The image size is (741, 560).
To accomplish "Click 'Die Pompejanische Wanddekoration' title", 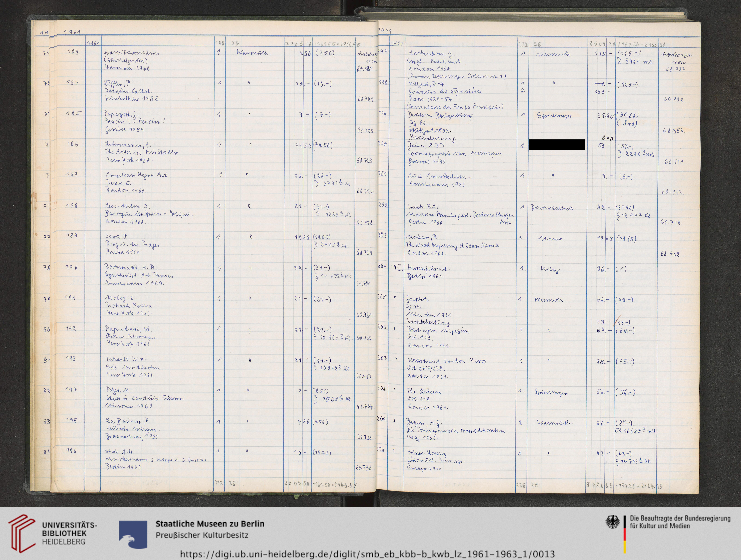I will [x=456, y=431].
